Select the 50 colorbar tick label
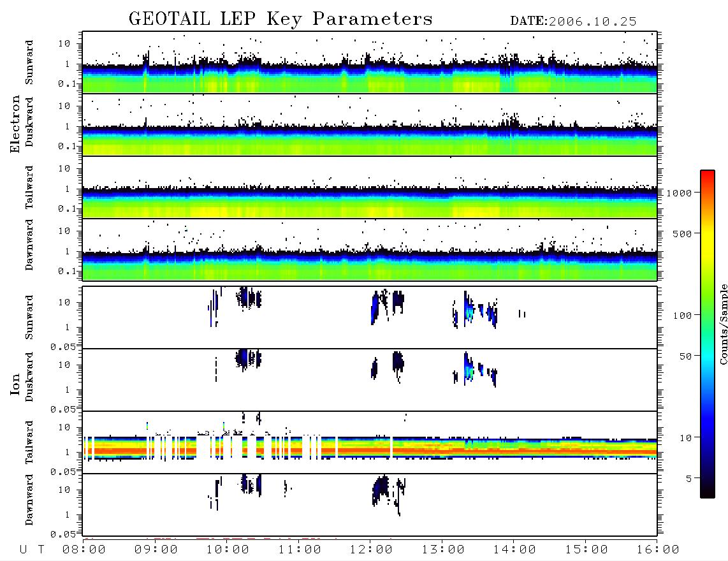Image resolution: width=728 pixels, height=561 pixels. tap(686, 356)
